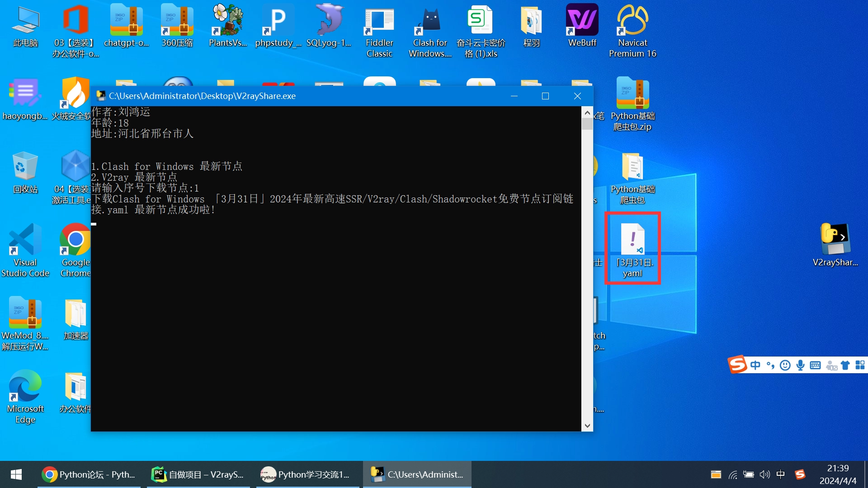
Task: Open the WeMod_8... zip archive
Action: 25,324
